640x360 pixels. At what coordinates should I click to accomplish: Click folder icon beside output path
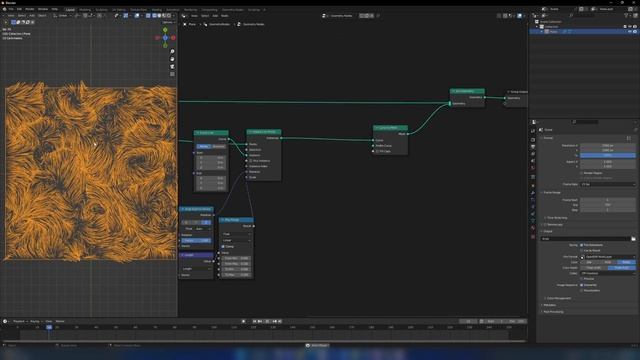[x=633, y=239]
